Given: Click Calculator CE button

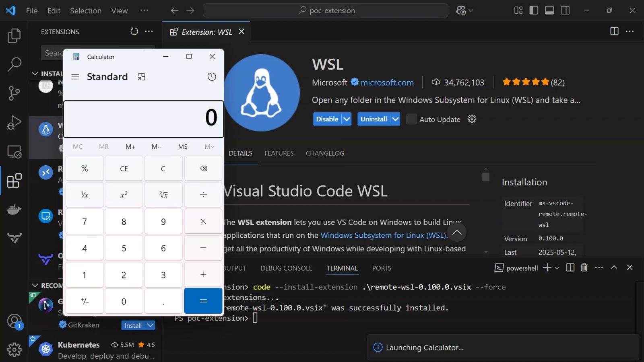Looking at the screenshot, I should [x=124, y=169].
